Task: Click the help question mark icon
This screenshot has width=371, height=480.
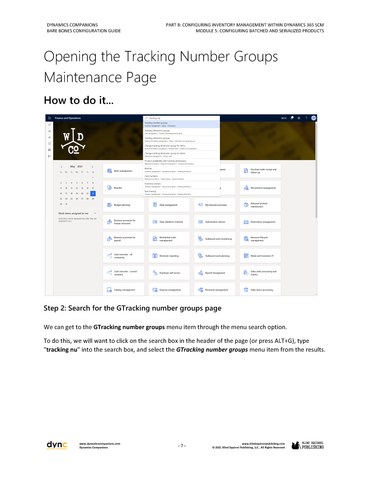Action: (x=306, y=118)
